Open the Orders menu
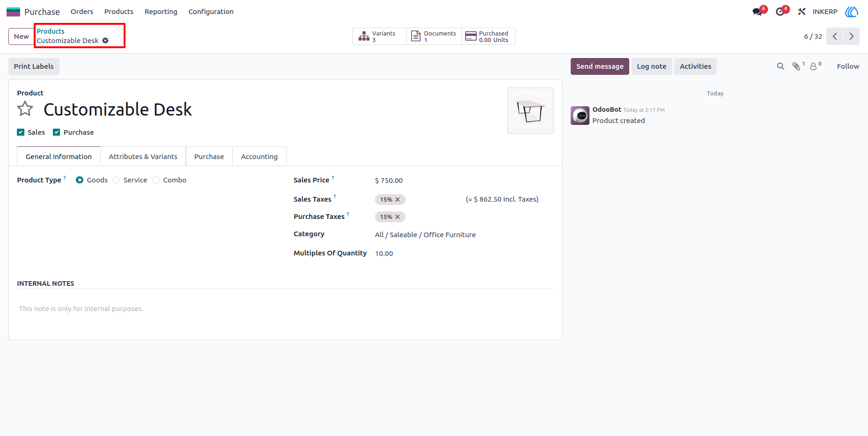This screenshot has height=436, width=868. tap(82, 12)
